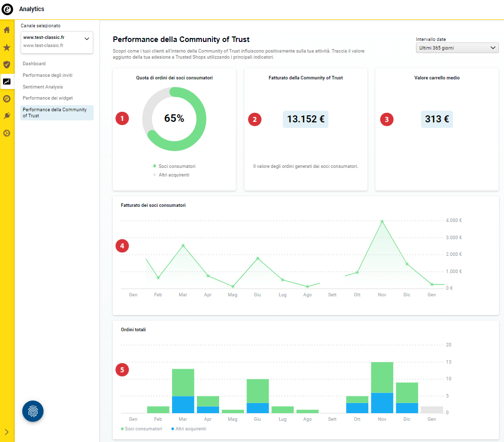The height and width of the screenshot is (442, 504).
Task: Open Sentiment Analysis page
Action: [x=43, y=86]
